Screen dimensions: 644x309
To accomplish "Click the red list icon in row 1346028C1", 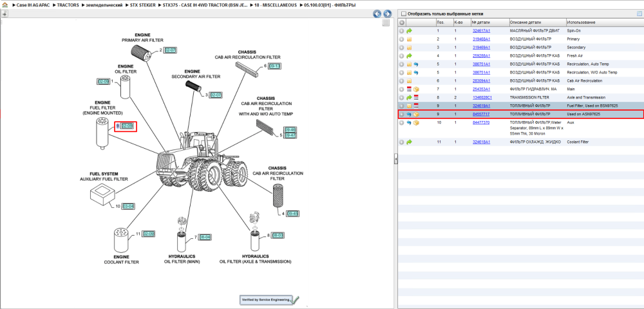I will [x=416, y=98].
